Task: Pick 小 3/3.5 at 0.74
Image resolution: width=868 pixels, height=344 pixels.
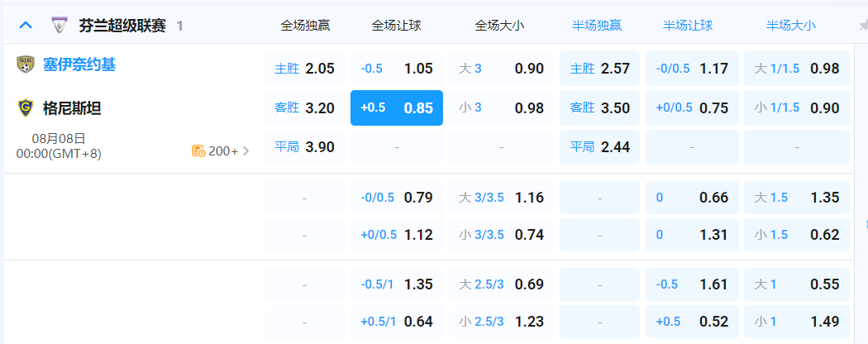Action: coord(501,235)
